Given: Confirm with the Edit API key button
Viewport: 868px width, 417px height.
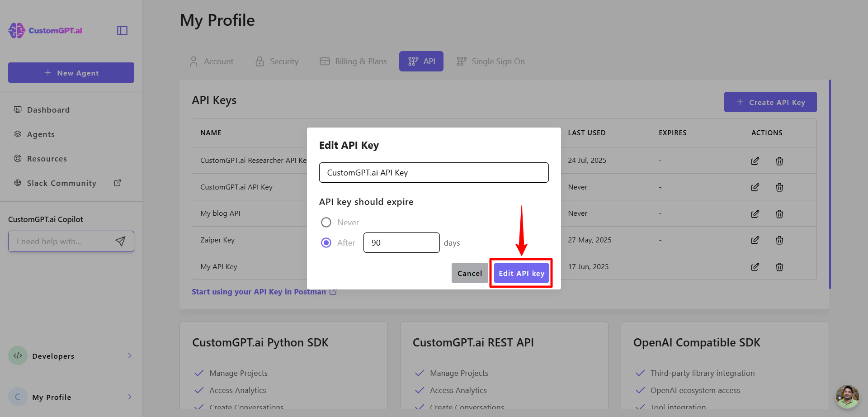Looking at the screenshot, I should pyautogui.click(x=521, y=273).
